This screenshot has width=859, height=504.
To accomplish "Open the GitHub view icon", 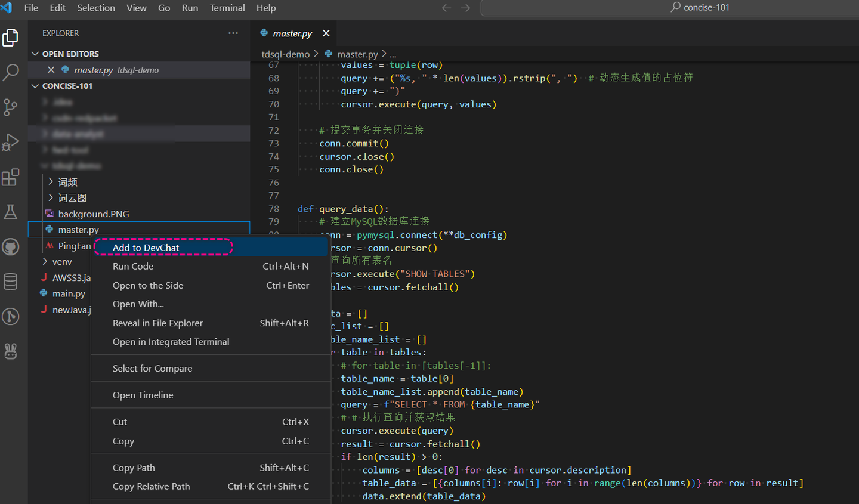I will 11,247.
